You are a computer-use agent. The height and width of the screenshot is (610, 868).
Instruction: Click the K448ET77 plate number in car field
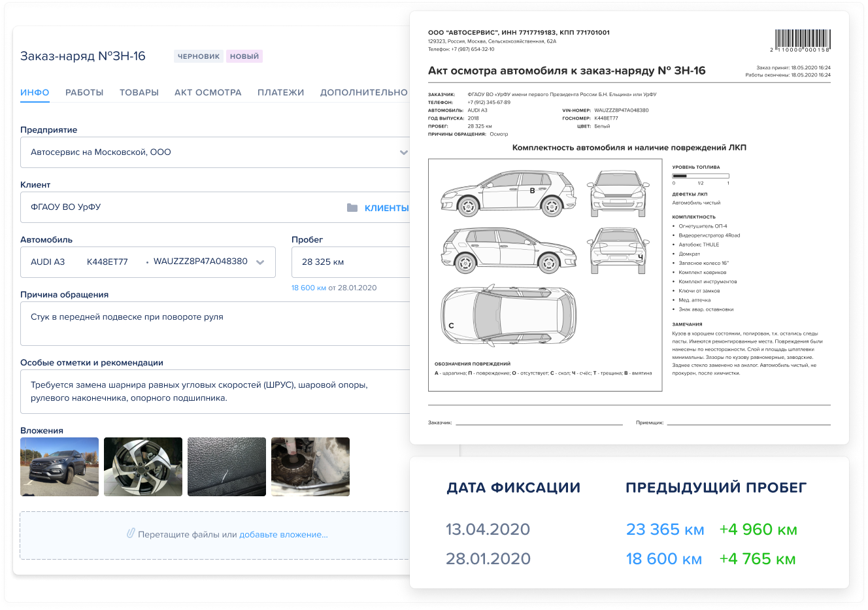[107, 262]
